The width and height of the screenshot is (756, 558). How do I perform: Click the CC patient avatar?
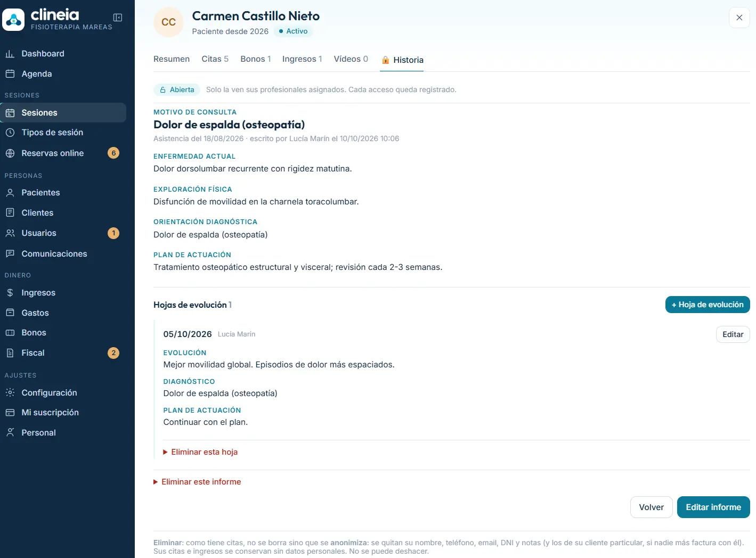[168, 22]
